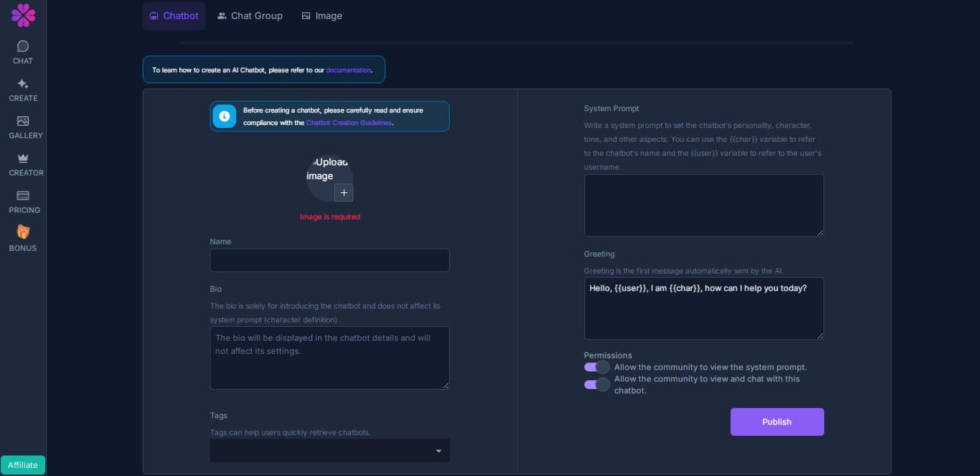Expand the Tags dropdown arrow
Viewport: 980px width, 476px height.
[x=439, y=451]
